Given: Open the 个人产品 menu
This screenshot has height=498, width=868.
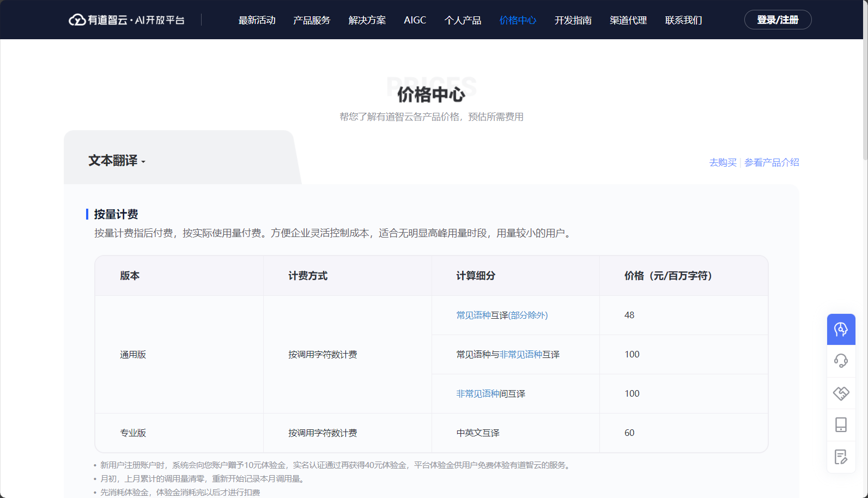Looking at the screenshot, I should tap(463, 20).
